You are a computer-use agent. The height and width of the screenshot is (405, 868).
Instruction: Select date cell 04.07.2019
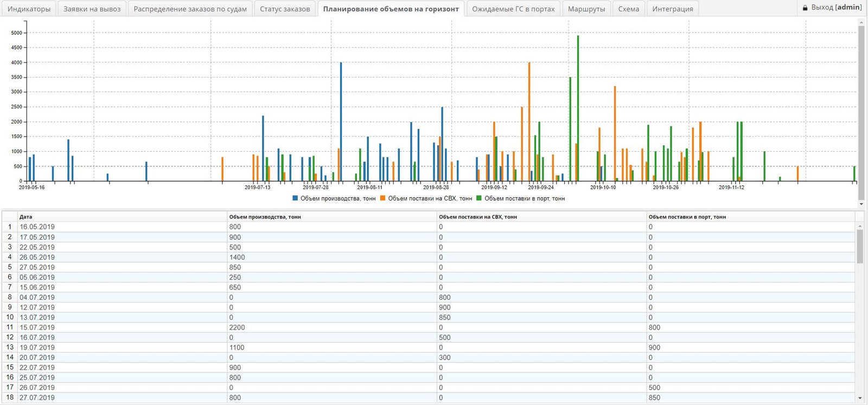(123, 297)
